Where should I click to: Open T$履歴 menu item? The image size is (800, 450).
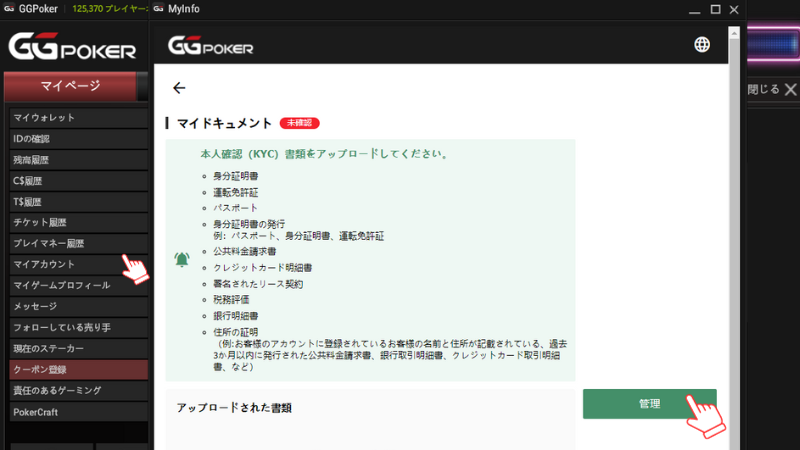79,202
